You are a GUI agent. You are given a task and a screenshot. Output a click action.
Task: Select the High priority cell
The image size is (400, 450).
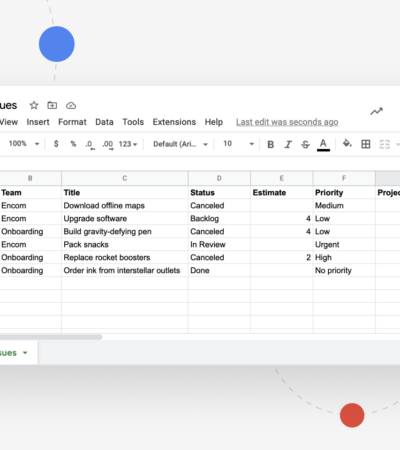(344, 257)
